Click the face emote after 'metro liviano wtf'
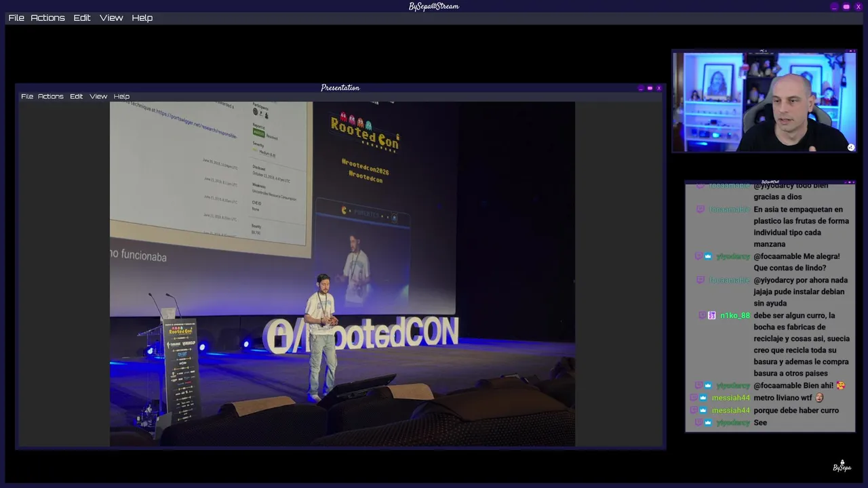The image size is (868, 488). click(819, 398)
